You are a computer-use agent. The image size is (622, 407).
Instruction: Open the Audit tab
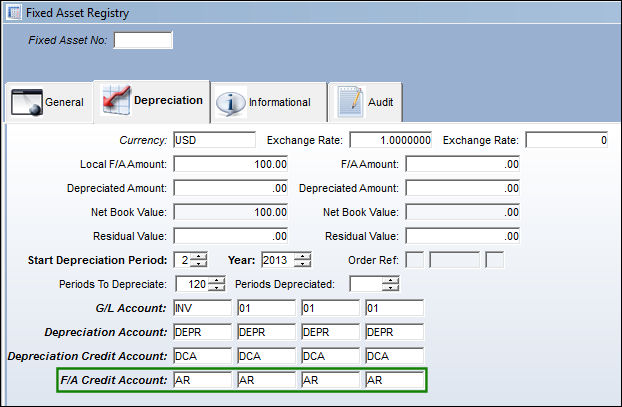point(365,103)
